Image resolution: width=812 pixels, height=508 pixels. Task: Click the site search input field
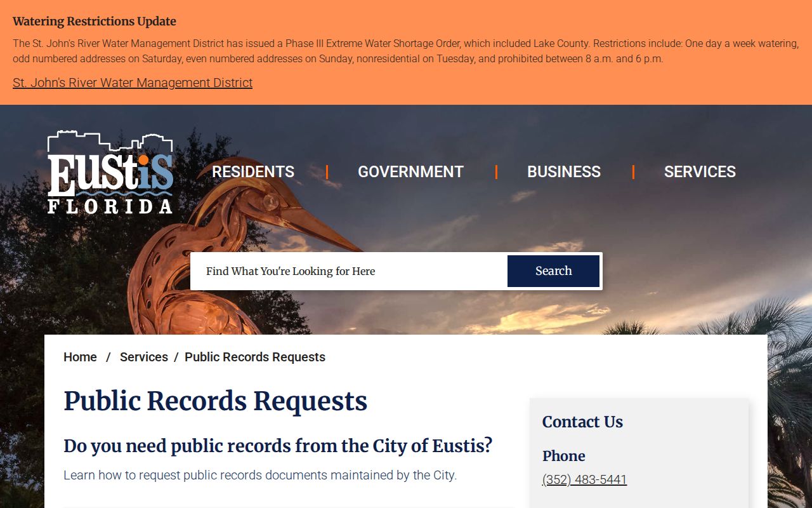[x=349, y=271]
